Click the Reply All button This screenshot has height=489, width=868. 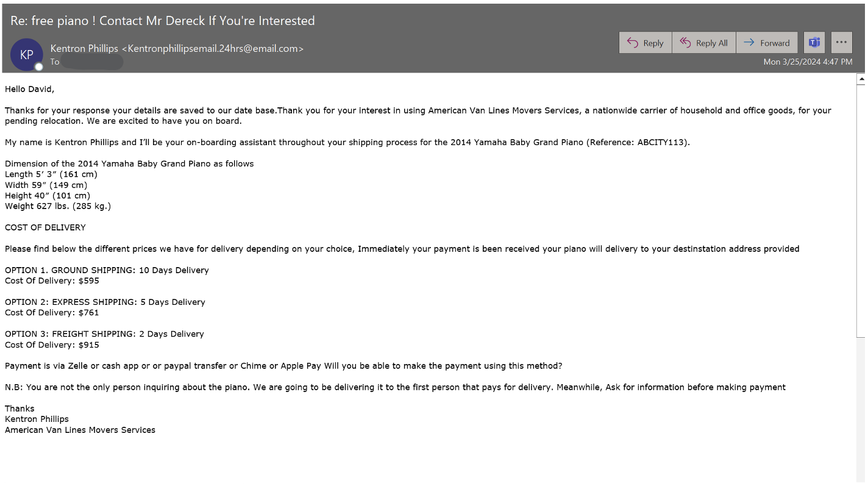704,43
